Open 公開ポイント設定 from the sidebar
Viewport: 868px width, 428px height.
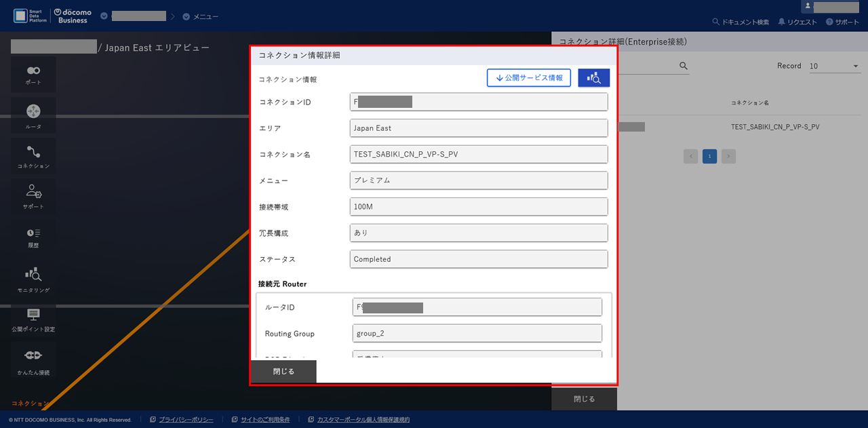(33, 319)
